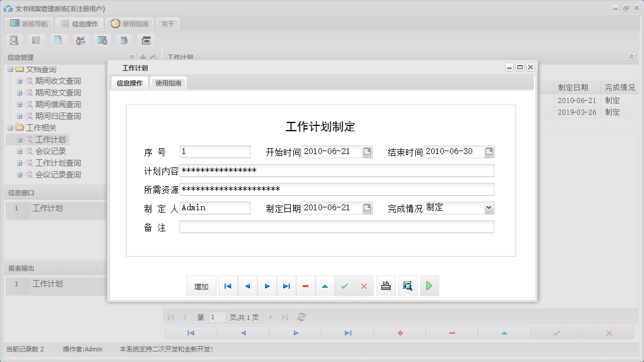Expand the 会议记录 tree node

tap(21, 151)
